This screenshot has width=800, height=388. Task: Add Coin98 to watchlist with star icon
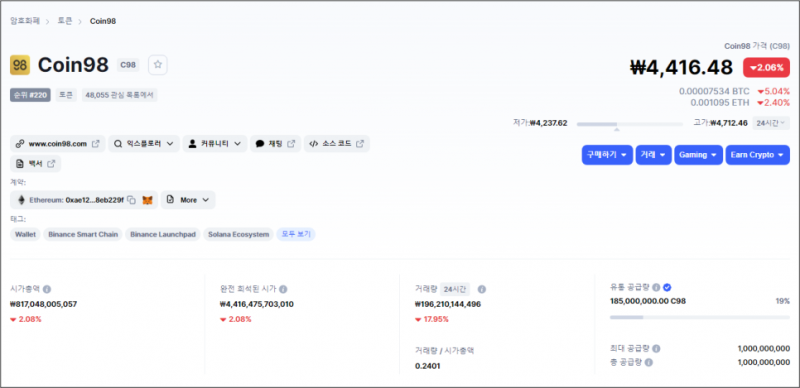[158, 65]
